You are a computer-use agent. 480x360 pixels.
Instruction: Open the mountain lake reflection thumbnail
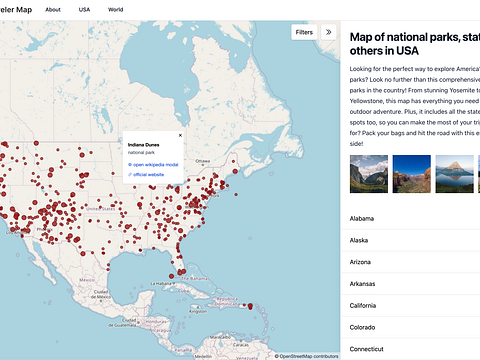(x=455, y=174)
